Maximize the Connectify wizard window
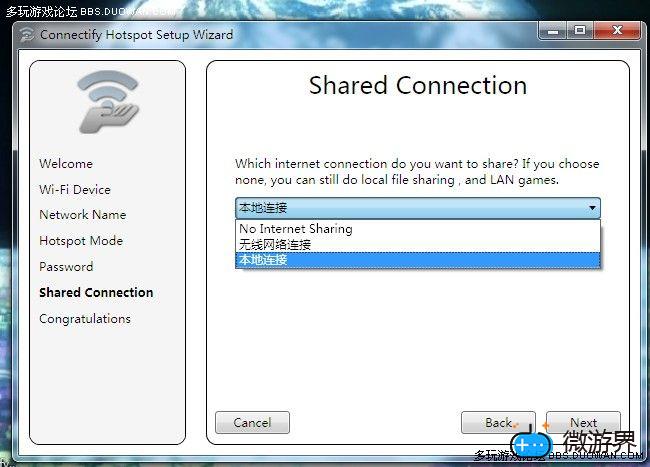The image size is (650, 467). 580,31
